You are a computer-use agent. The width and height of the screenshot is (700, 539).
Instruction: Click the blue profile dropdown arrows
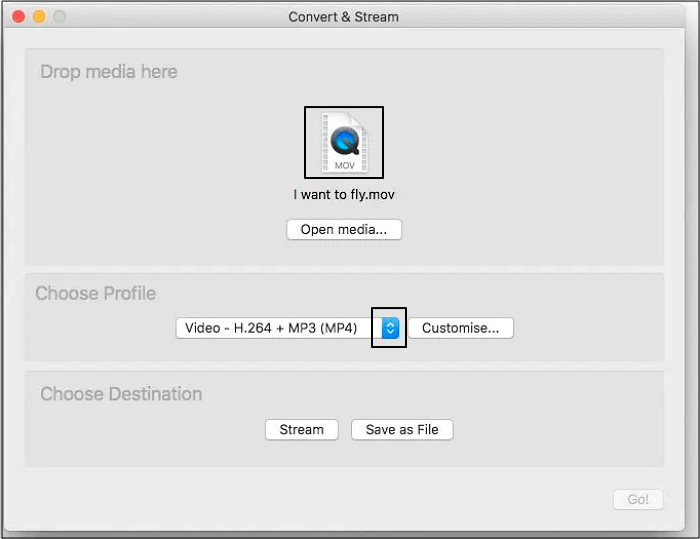[390, 328]
